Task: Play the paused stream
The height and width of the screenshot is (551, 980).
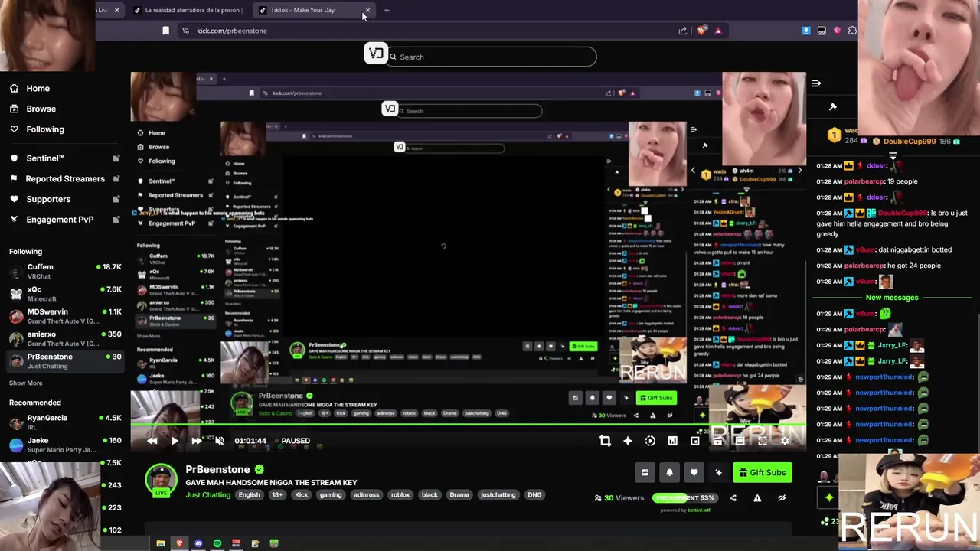Action: click(175, 441)
